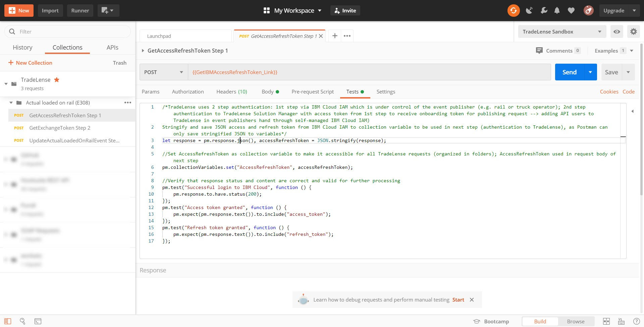
Task: Click the request URL input field
Action: (x=369, y=72)
